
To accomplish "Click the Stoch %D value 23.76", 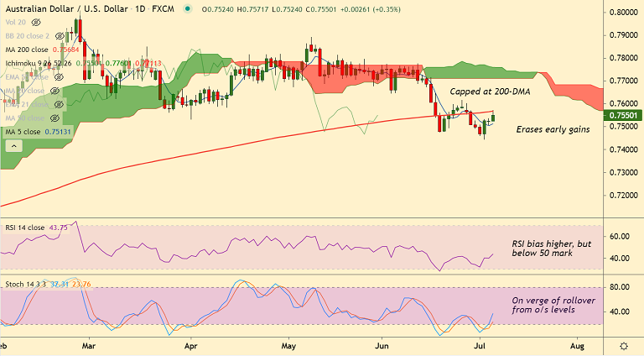I will pyautogui.click(x=81, y=285).
